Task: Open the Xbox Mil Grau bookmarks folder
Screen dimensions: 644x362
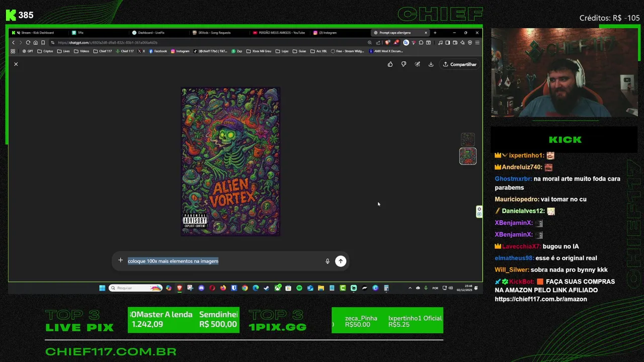Action: coord(259,51)
